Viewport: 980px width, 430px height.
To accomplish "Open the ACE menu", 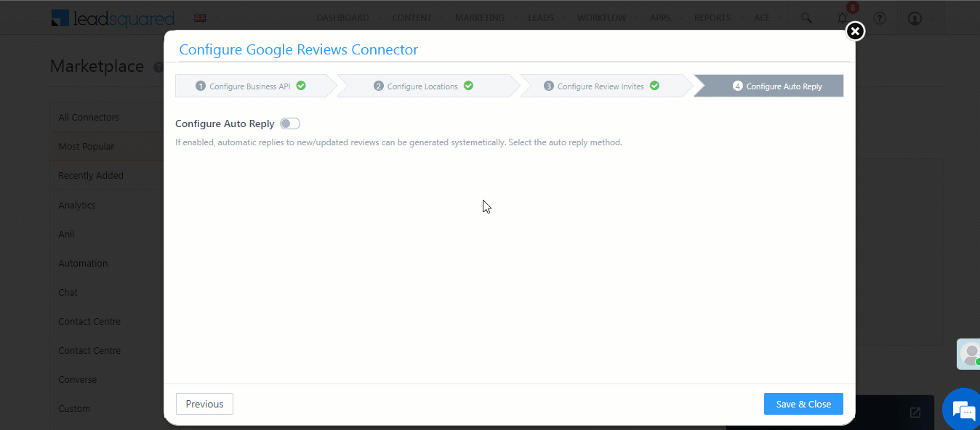I will (x=762, y=18).
